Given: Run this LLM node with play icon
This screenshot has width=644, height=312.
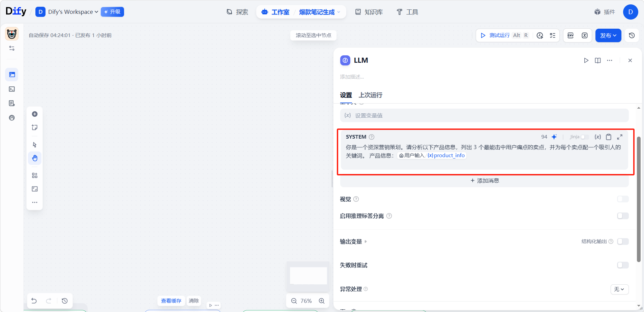Looking at the screenshot, I should point(586,60).
